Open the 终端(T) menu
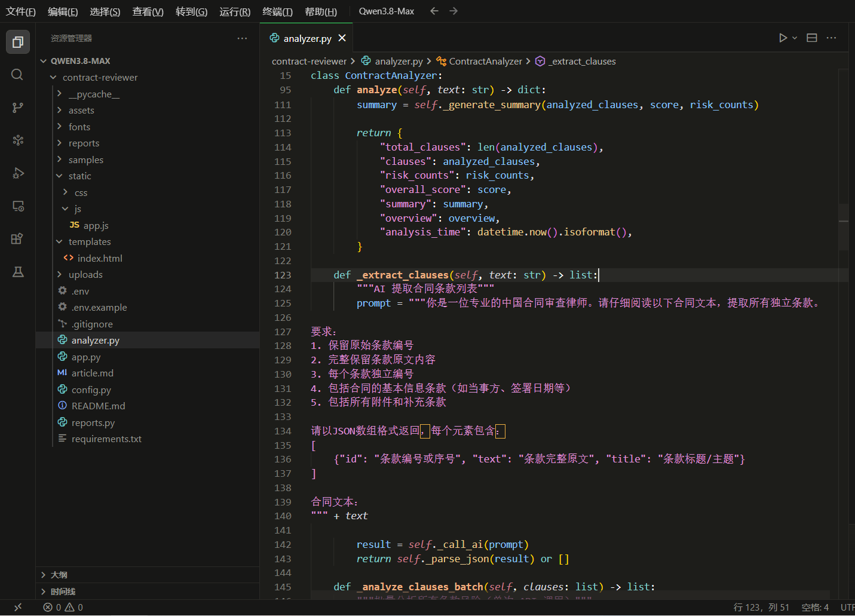855x616 pixels. (x=277, y=11)
